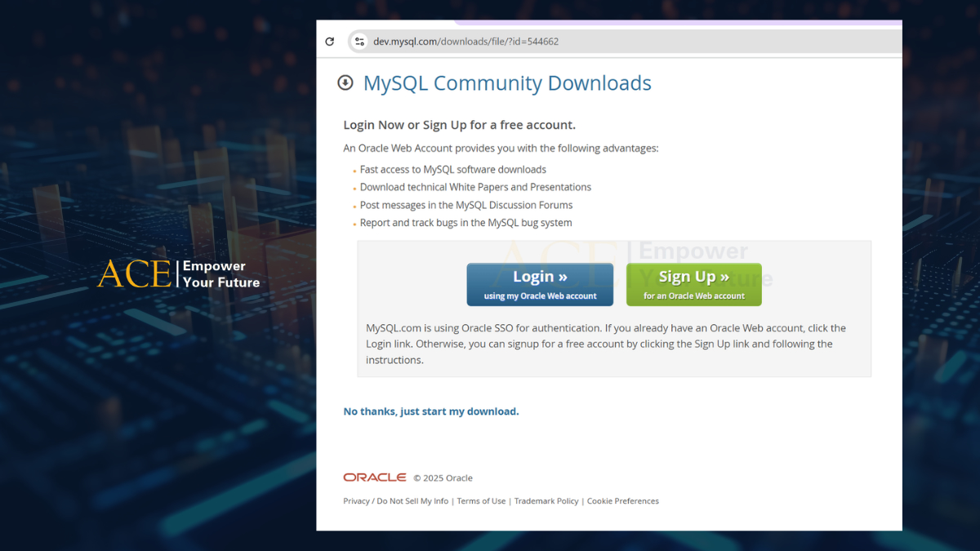980x551 pixels.
Task: Open the site information icon in address bar
Action: coord(359,42)
